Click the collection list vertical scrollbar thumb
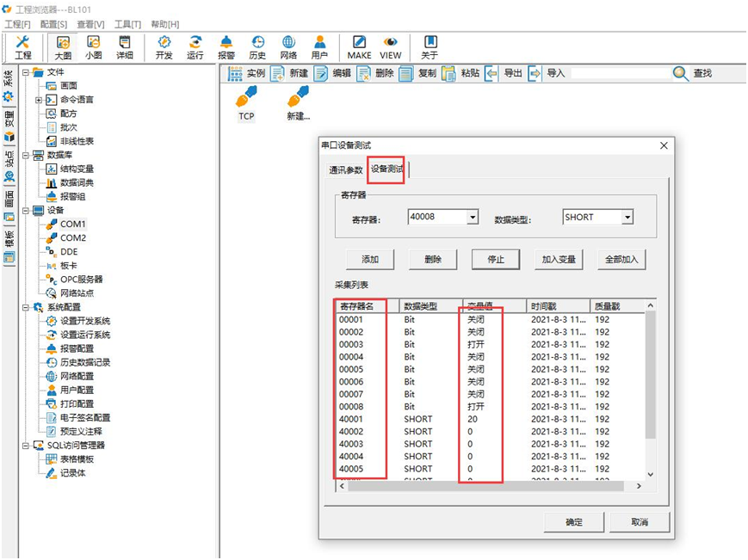Viewport: 748px width, 560px height. [650, 374]
